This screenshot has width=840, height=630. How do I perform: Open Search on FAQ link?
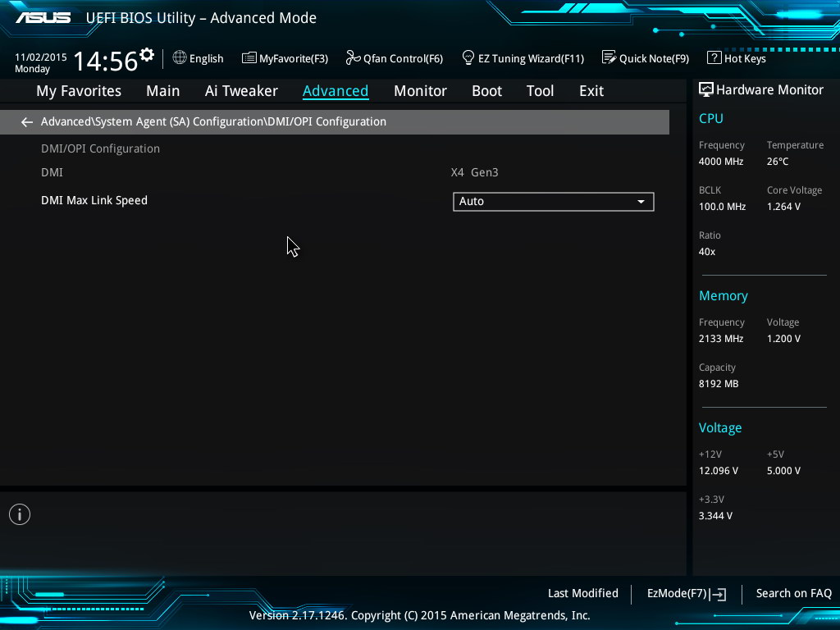(x=793, y=593)
